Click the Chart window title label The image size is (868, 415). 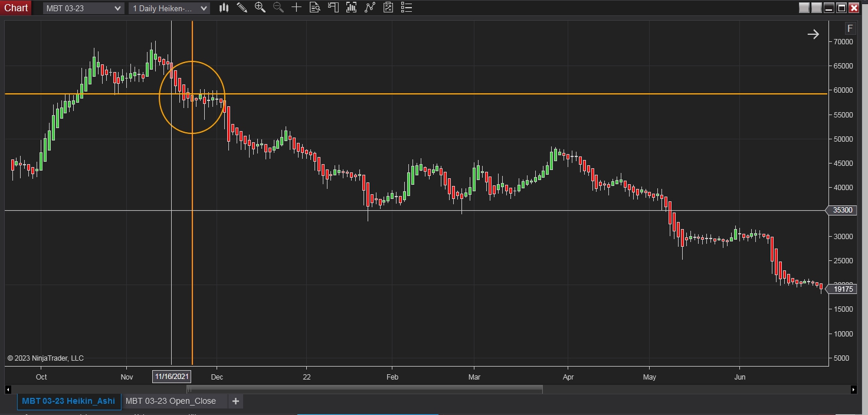pos(16,8)
